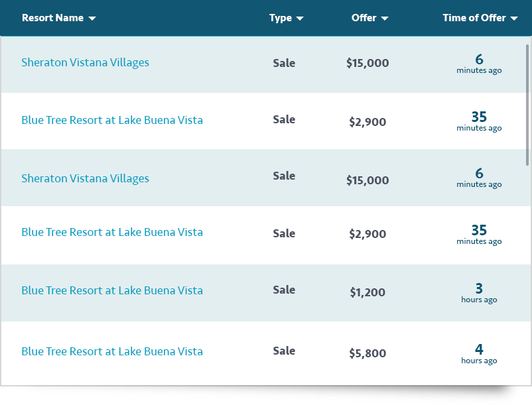Click the 3 hours ago time cell
The width and height of the screenshot is (532, 405).
479,292
